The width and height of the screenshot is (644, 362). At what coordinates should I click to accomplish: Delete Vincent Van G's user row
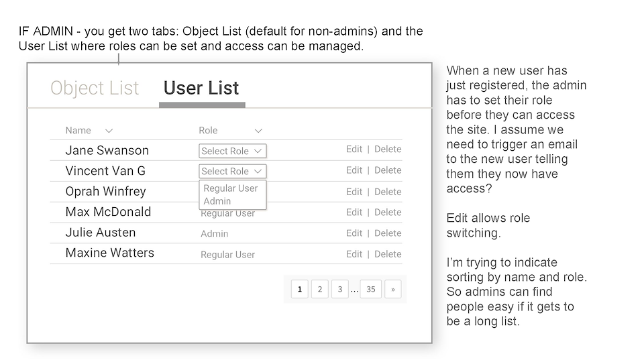click(388, 170)
